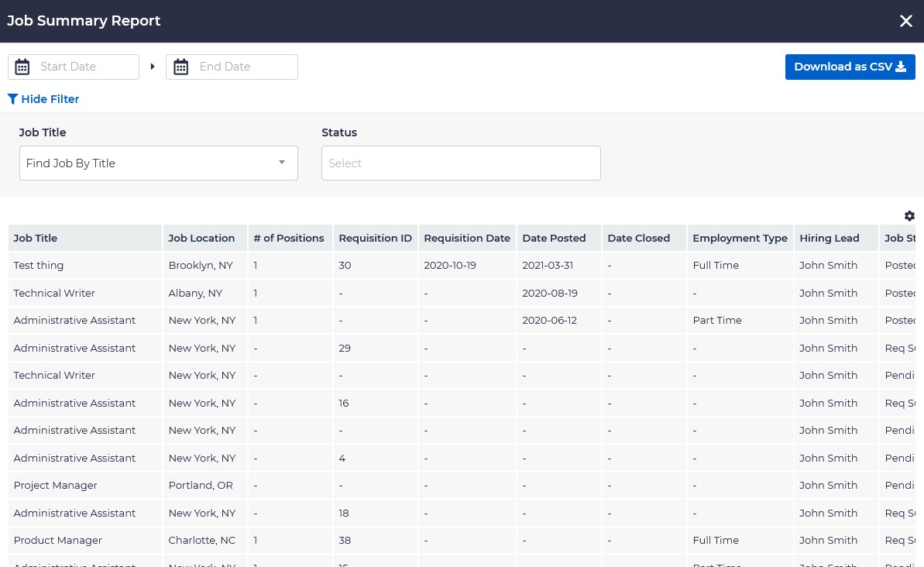The height and width of the screenshot is (567, 924).
Task: Click the arrow between date fields
Action: click(153, 67)
